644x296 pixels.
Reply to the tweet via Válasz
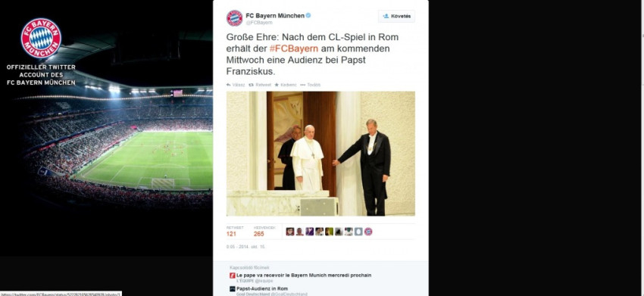236,85
